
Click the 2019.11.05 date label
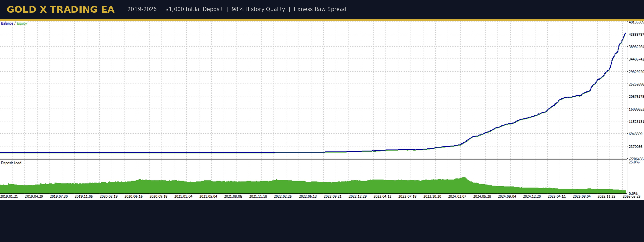point(84,197)
